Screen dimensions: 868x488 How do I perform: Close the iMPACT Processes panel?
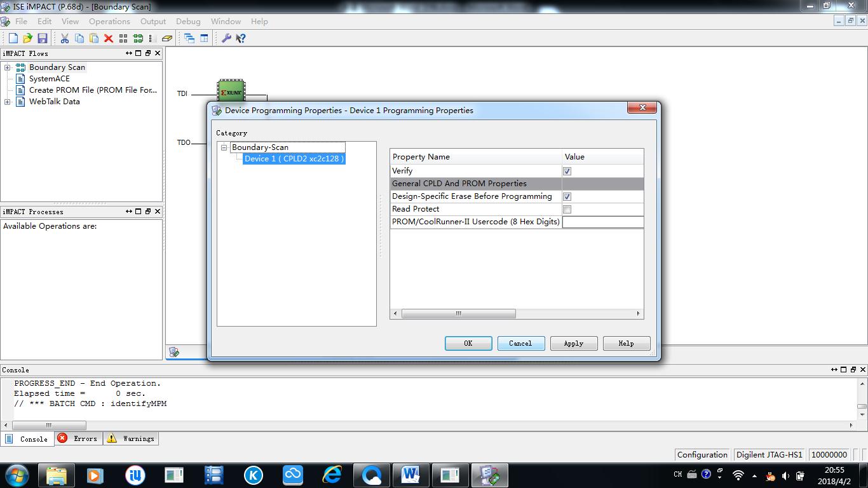[158, 212]
